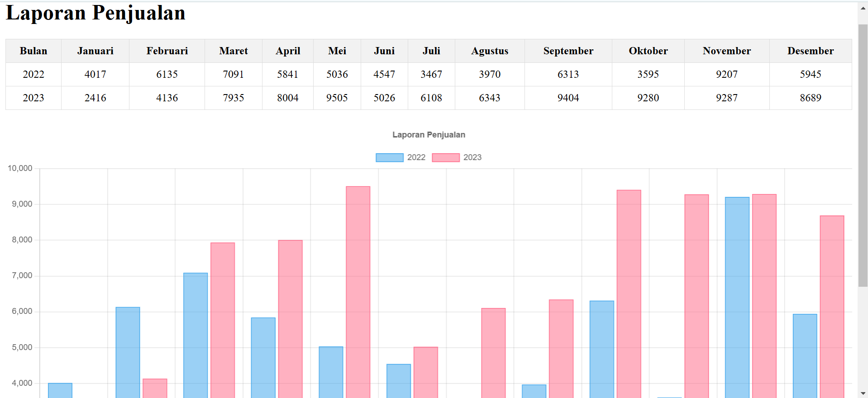The height and width of the screenshot is (398, 868).
Task: Click the Bulan header cell
Action: point(33,51)
